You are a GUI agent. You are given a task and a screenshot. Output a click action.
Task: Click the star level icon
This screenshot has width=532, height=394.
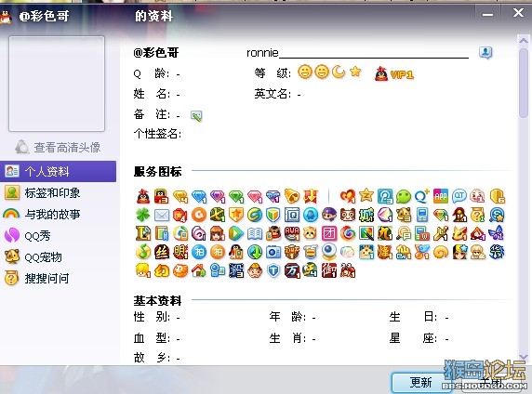click(355, 72)
